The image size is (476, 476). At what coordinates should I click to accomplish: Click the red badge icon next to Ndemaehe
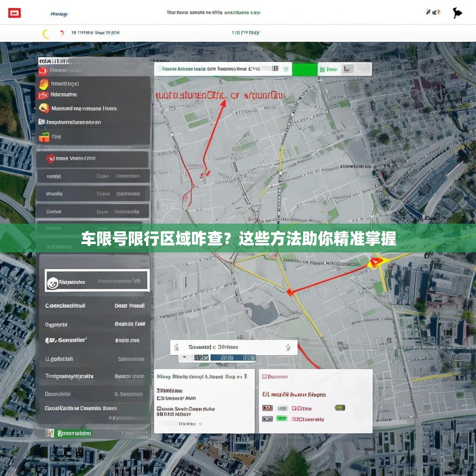44,94
